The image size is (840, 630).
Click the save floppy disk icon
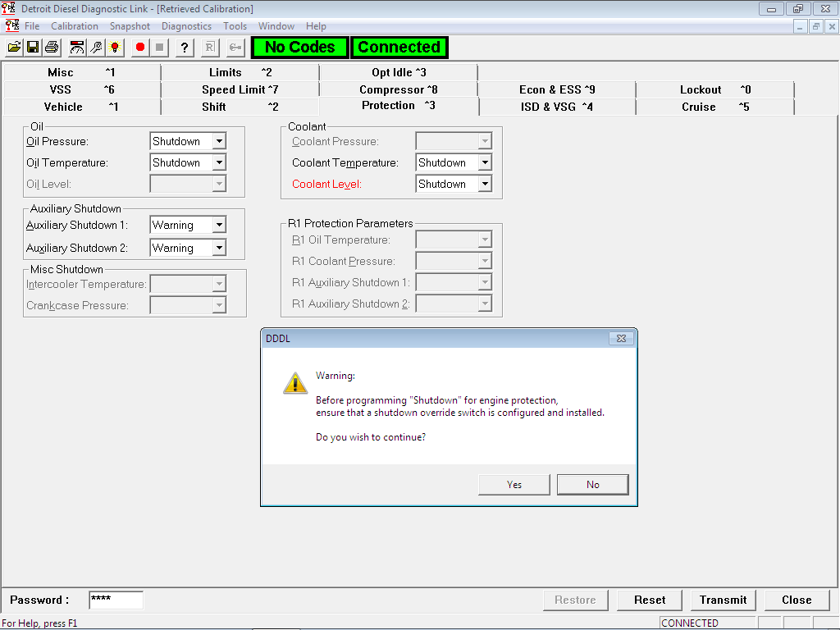click(x=33, y=48)
